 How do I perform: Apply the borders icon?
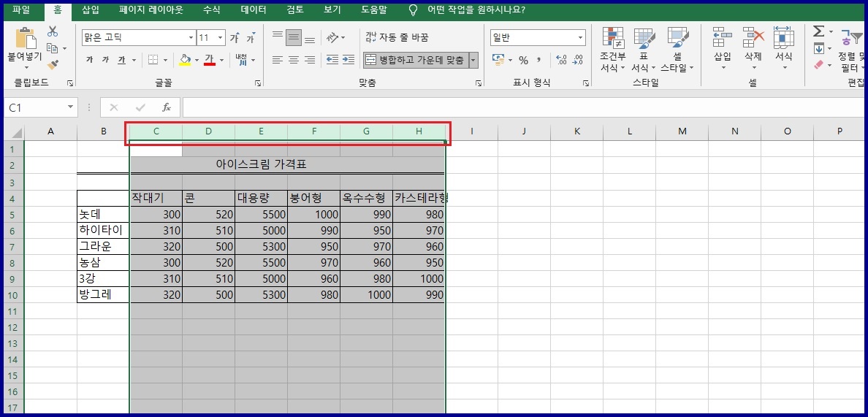(x=153, y=60)
